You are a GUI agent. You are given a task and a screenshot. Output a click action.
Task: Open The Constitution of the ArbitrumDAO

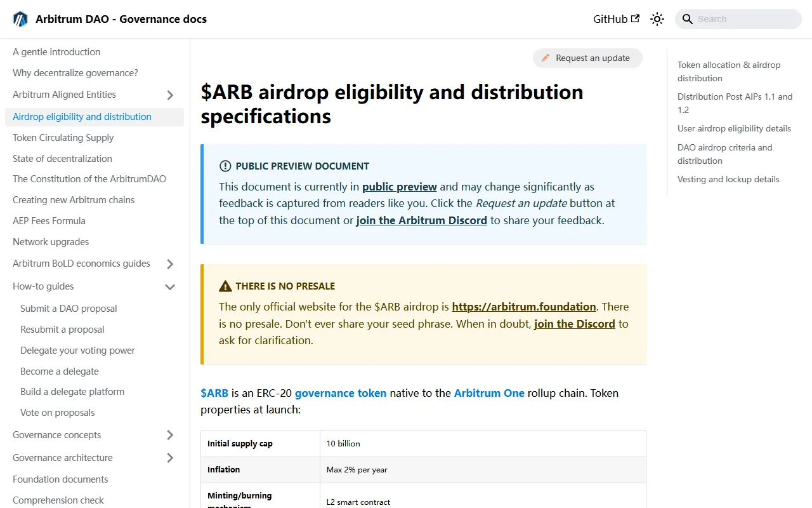(89, 179)
